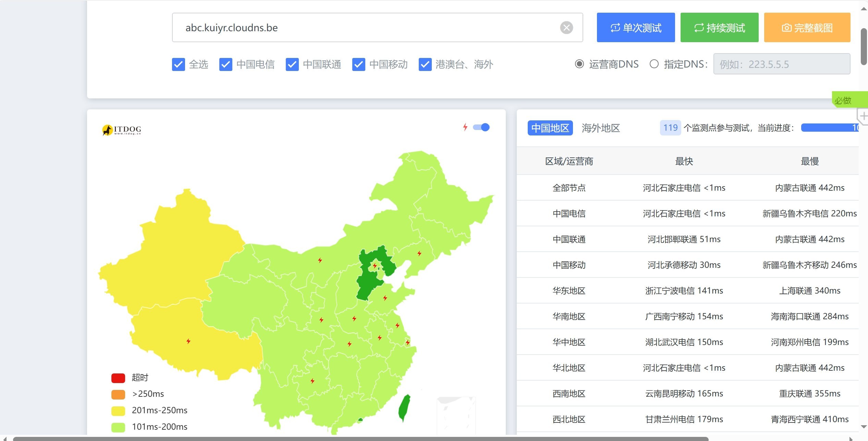Clear the domain input with X icon
Screen dimensions: 868x441
566,27
